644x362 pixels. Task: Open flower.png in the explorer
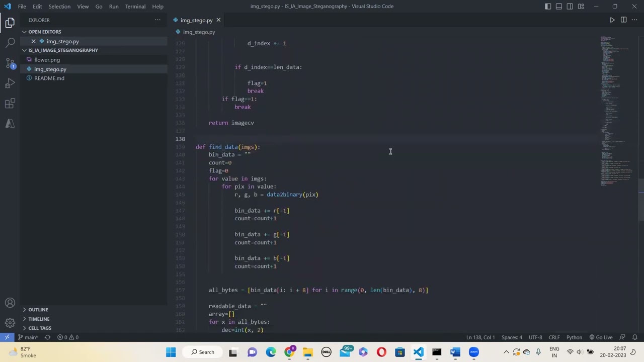[47, 60]
